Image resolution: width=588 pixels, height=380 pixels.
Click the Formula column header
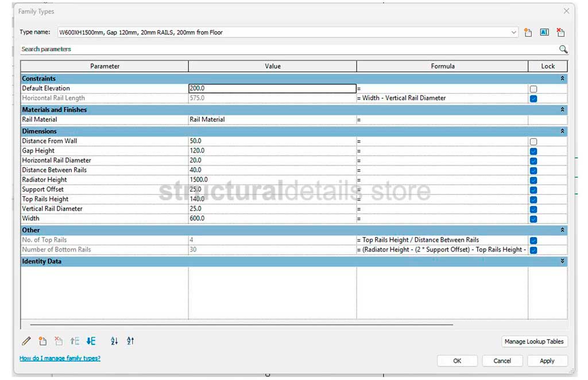(442, 66)
